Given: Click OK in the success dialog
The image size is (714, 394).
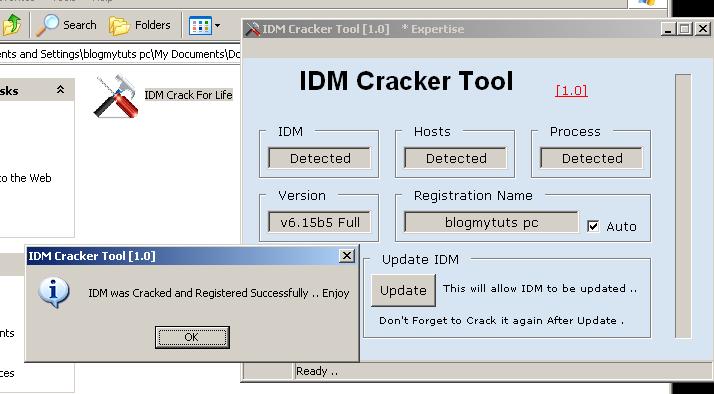Looking at the screenshot, I should click(x=192, y=337).
